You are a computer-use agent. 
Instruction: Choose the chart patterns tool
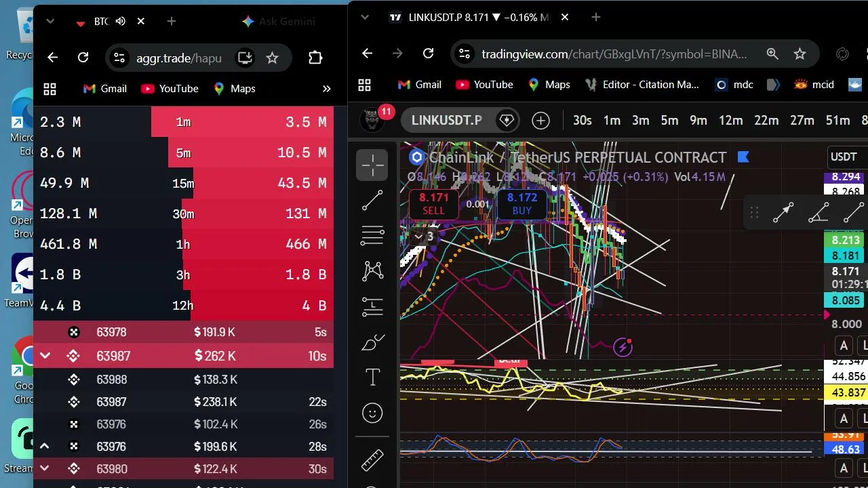(372, 271)
